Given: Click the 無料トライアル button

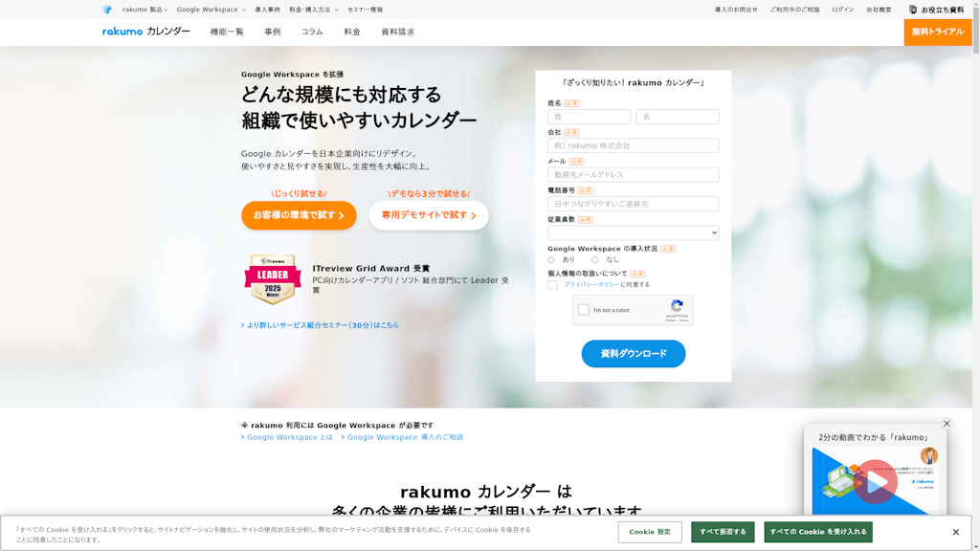Looking at the screenshot, I should [939, 31].
